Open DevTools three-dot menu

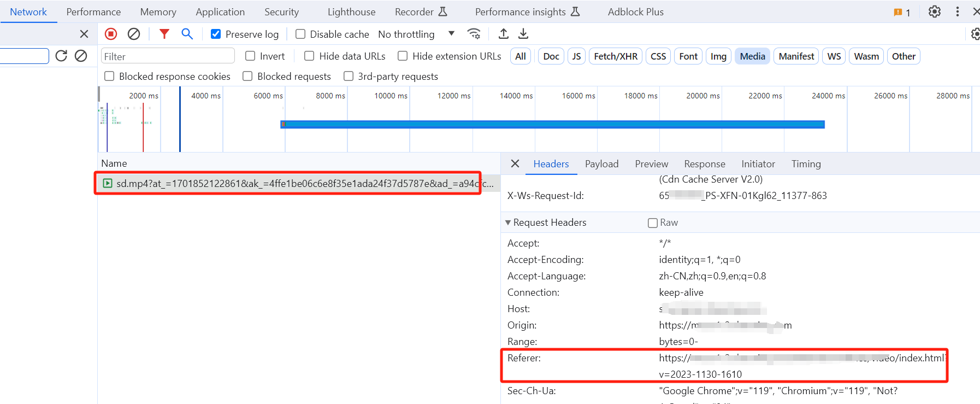958,11
